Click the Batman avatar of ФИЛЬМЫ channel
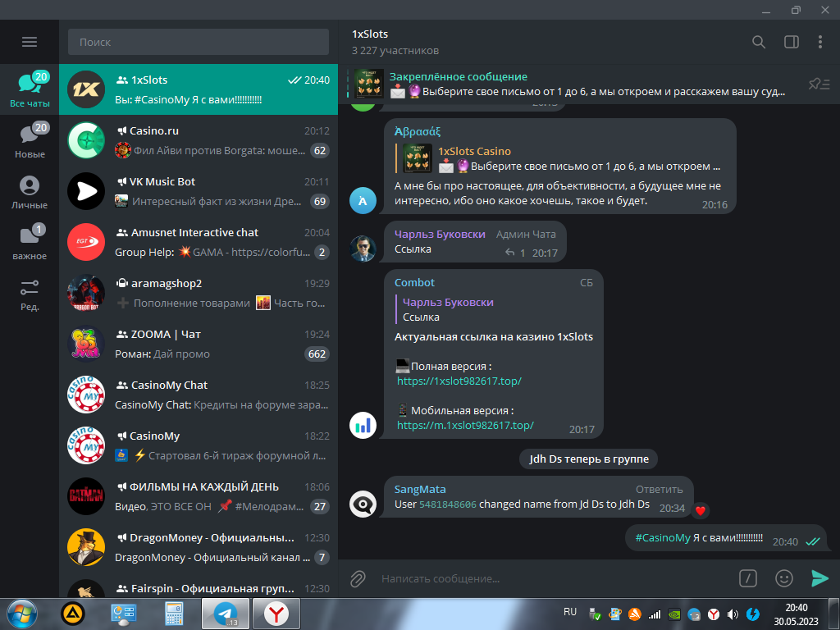840x630 pixels. [86, 496]
